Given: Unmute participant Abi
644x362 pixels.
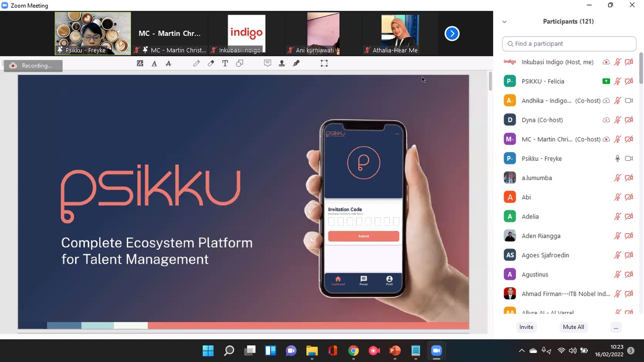Looking at the screenshot, I should (617, 197).
